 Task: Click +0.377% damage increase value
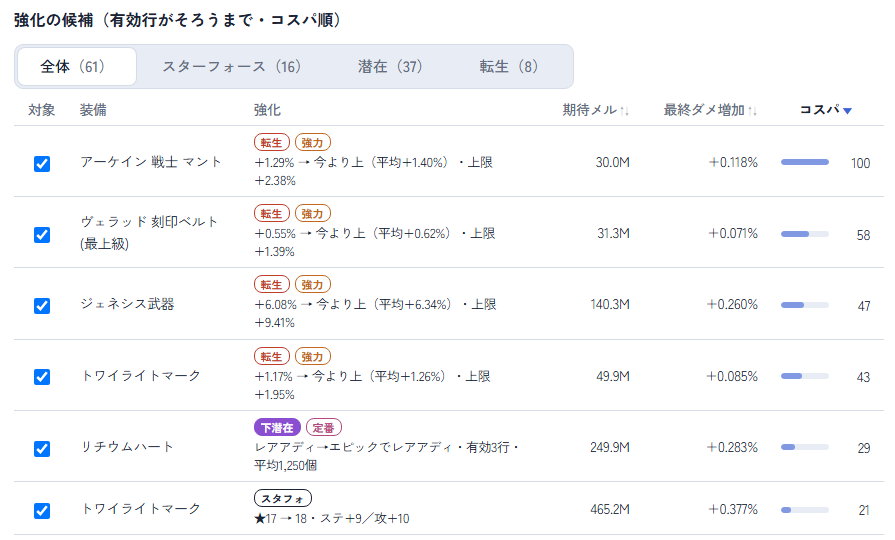pos(732,509)
